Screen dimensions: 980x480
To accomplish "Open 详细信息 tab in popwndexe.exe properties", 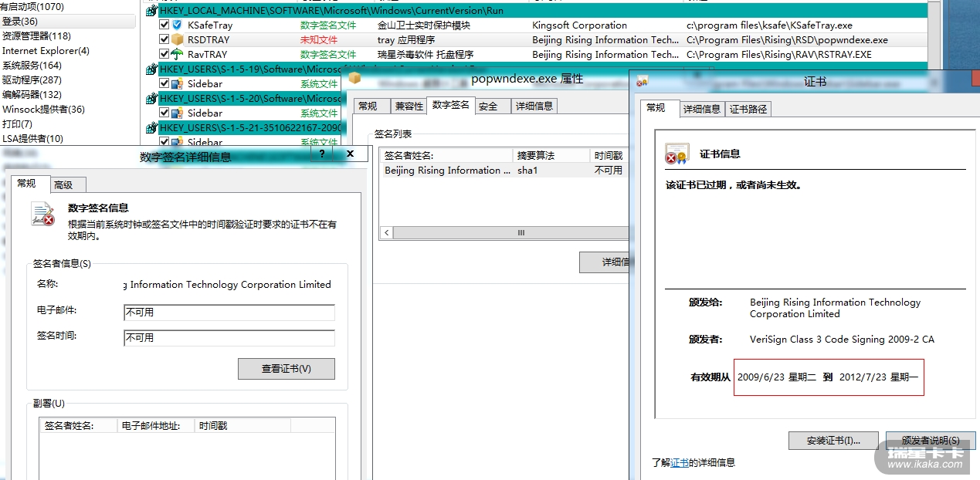I will coord(534,106).
